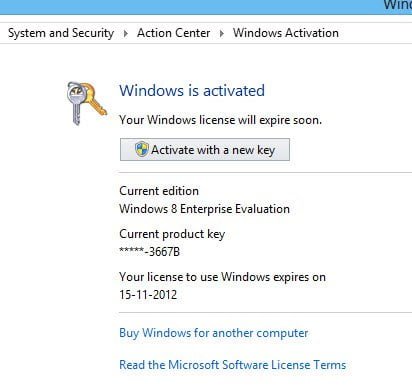Click Activate with a new key button

(205, 150)
